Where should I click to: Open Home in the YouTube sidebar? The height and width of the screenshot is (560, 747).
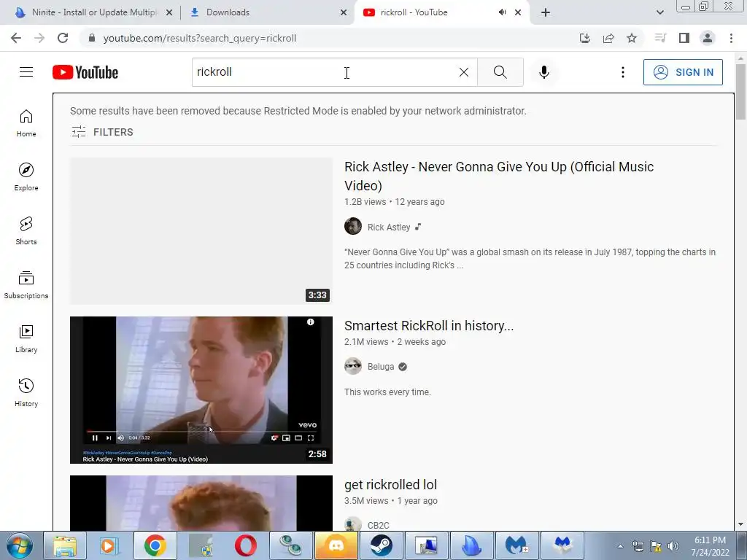tap(26, 123)
